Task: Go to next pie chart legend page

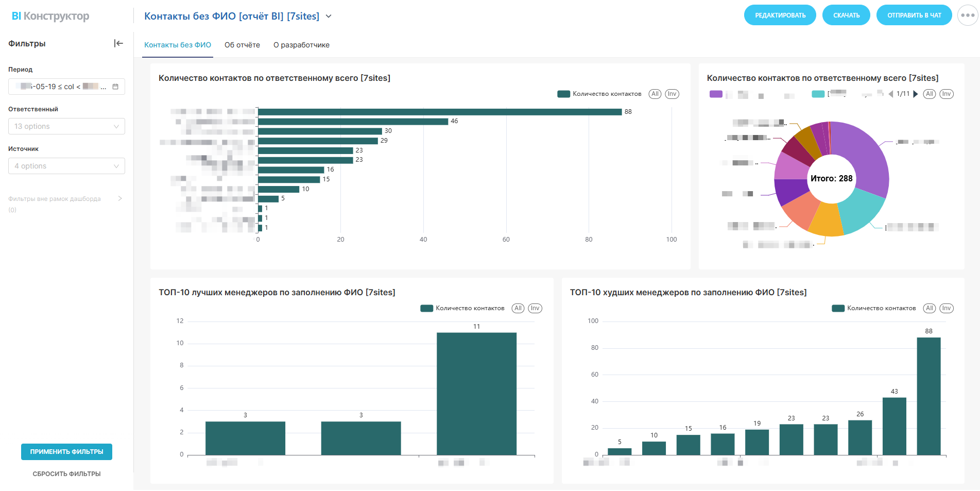Action: click(916, 94)
